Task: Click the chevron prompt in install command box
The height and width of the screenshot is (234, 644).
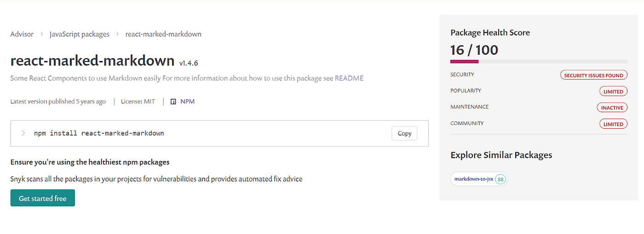Action: [23, 133]
